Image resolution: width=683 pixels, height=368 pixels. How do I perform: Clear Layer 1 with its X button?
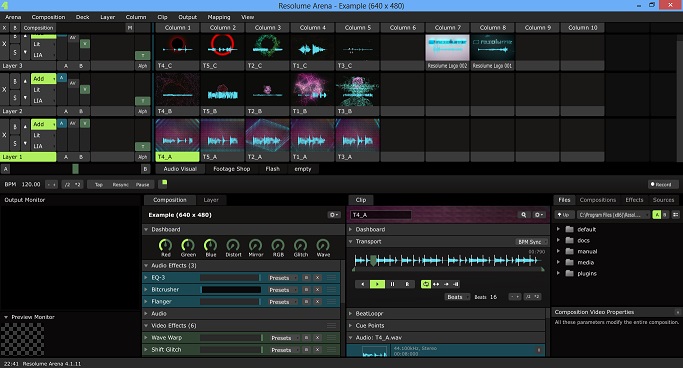[x=4, y=135]
